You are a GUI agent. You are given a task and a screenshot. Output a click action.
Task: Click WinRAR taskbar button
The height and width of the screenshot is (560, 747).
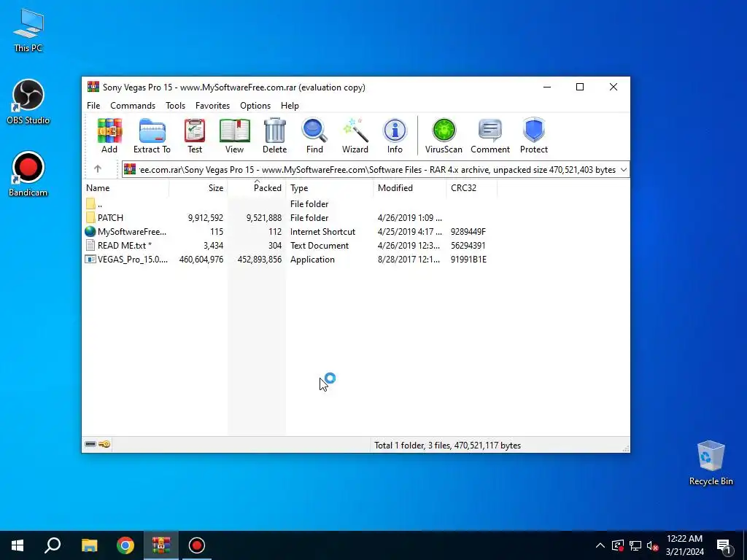161,545
